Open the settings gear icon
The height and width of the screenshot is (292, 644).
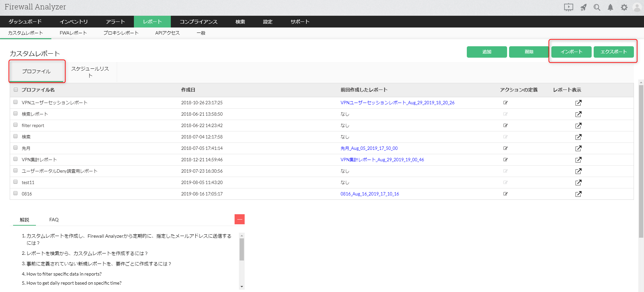click(x=624, y=7)
